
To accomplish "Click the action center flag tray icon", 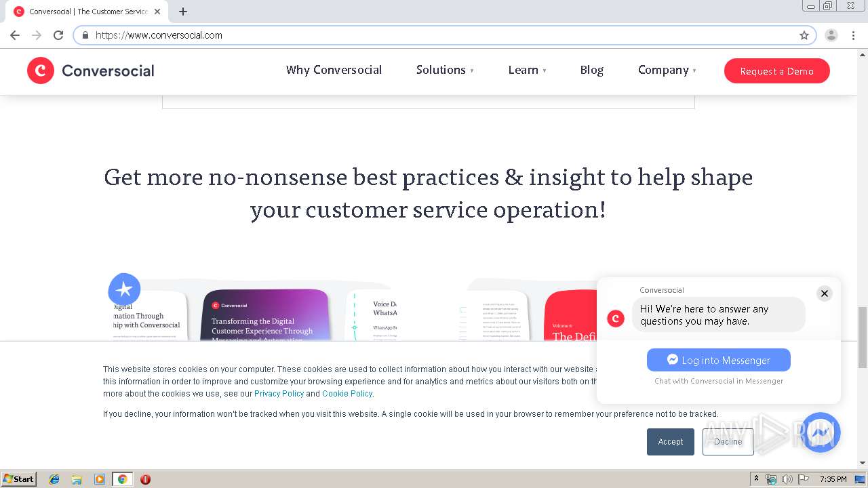I will pos(804,479).
